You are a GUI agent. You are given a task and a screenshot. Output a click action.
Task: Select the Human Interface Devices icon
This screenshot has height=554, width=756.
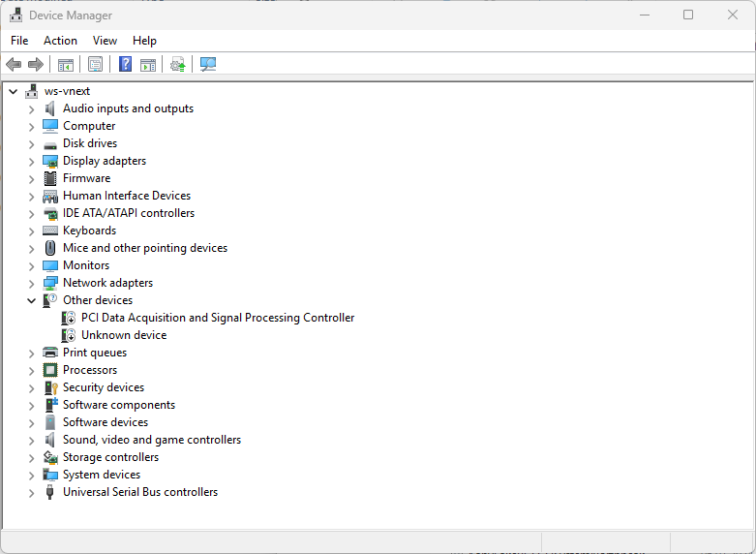pyautogui.click(x=50, y=196)
